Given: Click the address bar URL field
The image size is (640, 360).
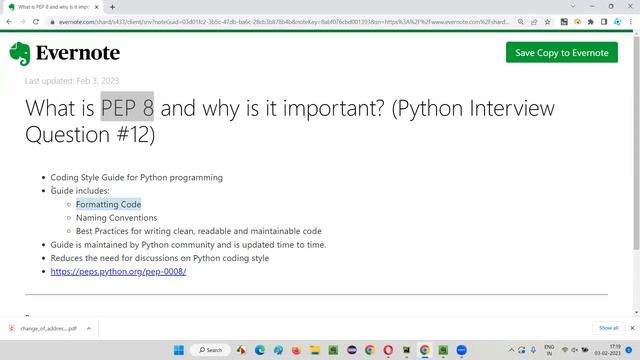Looking at the screenshot, I should coord(284,22).
